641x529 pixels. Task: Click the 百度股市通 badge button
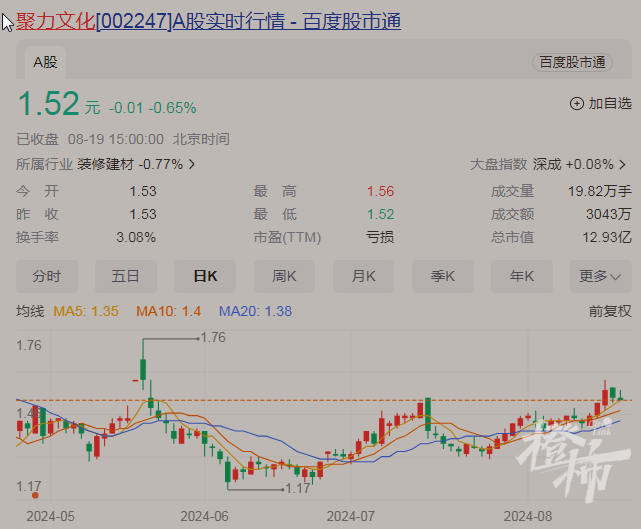(572, 63)
